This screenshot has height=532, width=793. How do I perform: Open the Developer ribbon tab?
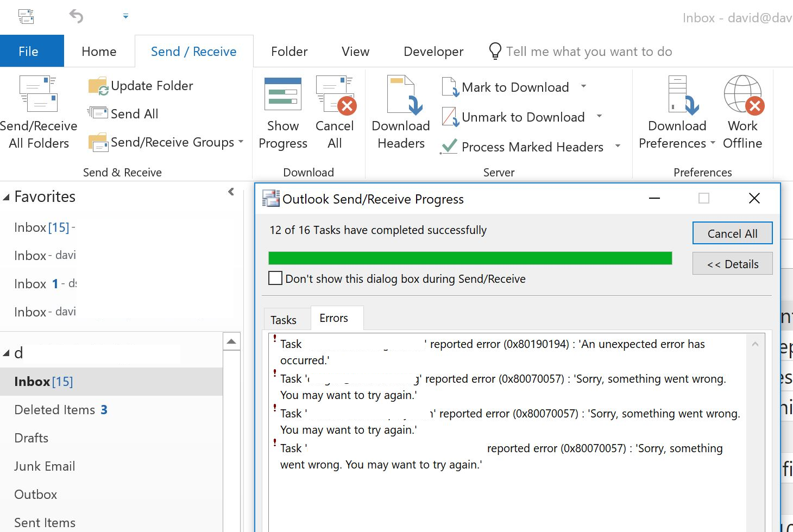tap(433, 51)
